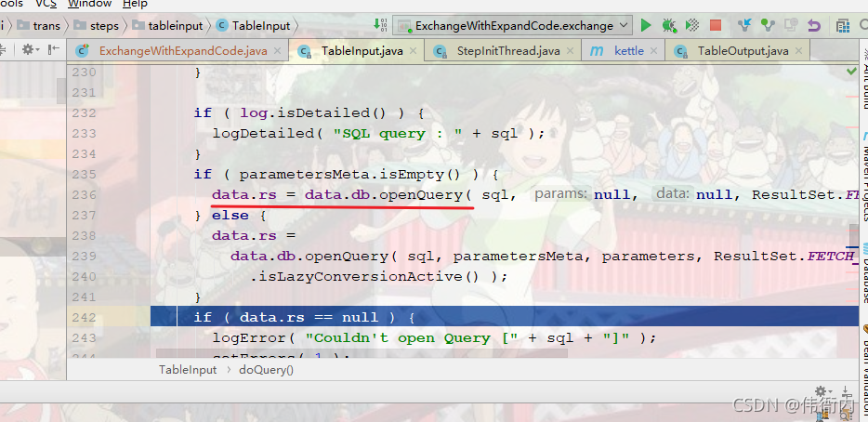Close the ExchangeWithExpandCode.java tab
Viewport: 868px width, 422px height.
(277, 51)
